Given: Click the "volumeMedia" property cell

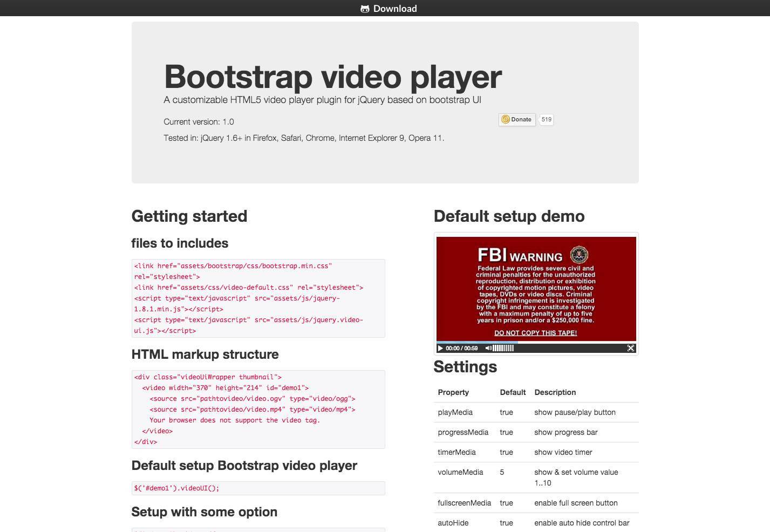Looking at the screenshot, I should click(461, 472).
